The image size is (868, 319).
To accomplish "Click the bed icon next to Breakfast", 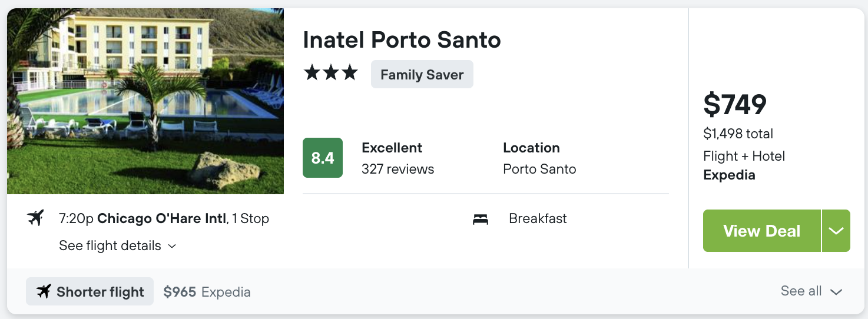I will coord(481,219).
